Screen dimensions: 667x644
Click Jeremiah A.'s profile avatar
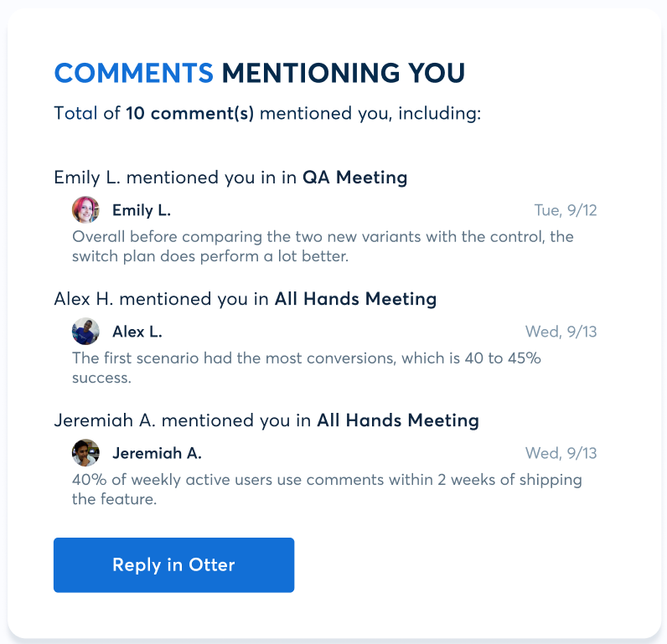pos(85,453)
